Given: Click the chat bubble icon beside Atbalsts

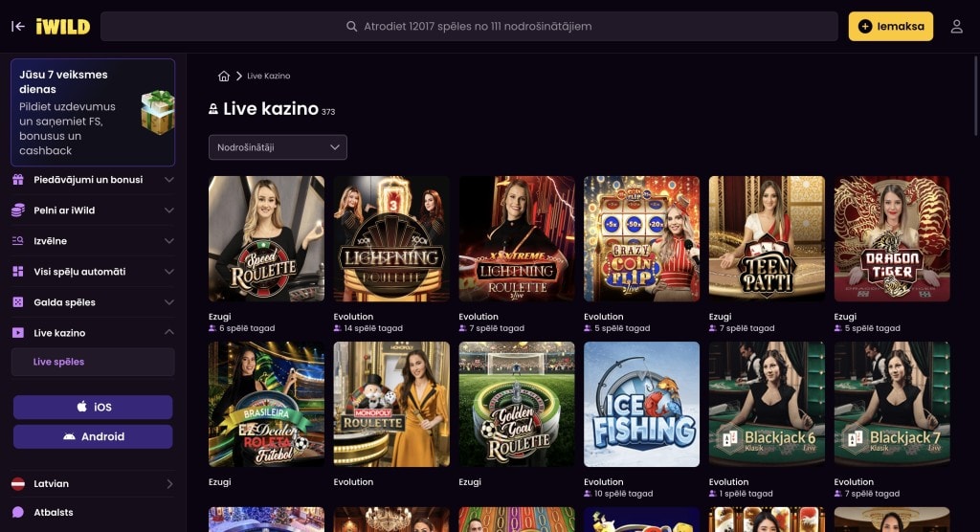Looking at the screenshot, I should (18, 512).
